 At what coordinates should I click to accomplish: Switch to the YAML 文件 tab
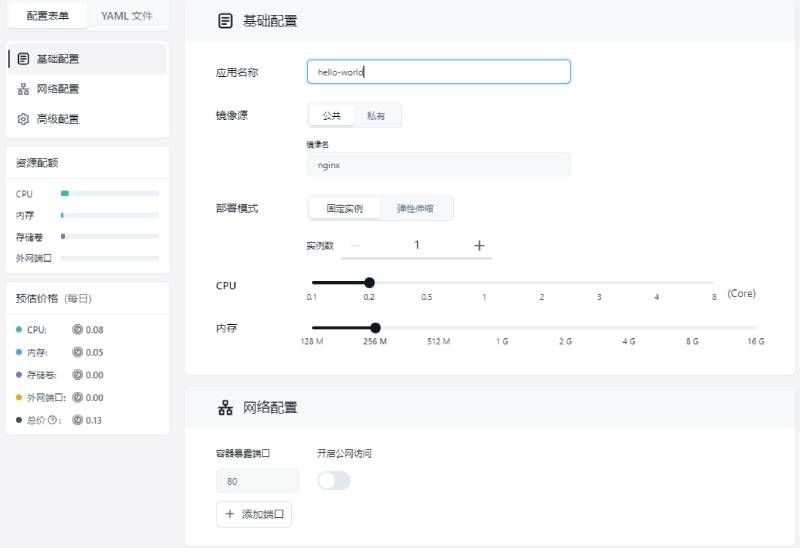(x=127, y=16)
